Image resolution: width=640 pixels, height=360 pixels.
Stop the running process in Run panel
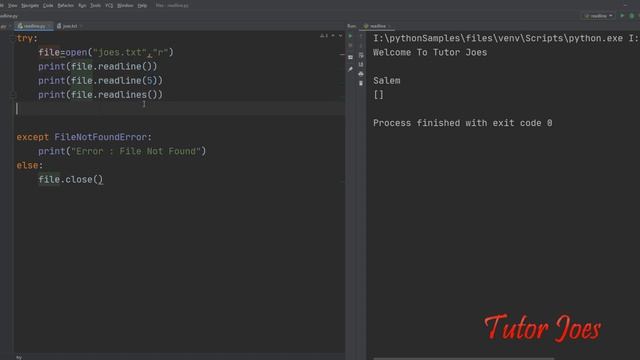(x=350, y=45)
